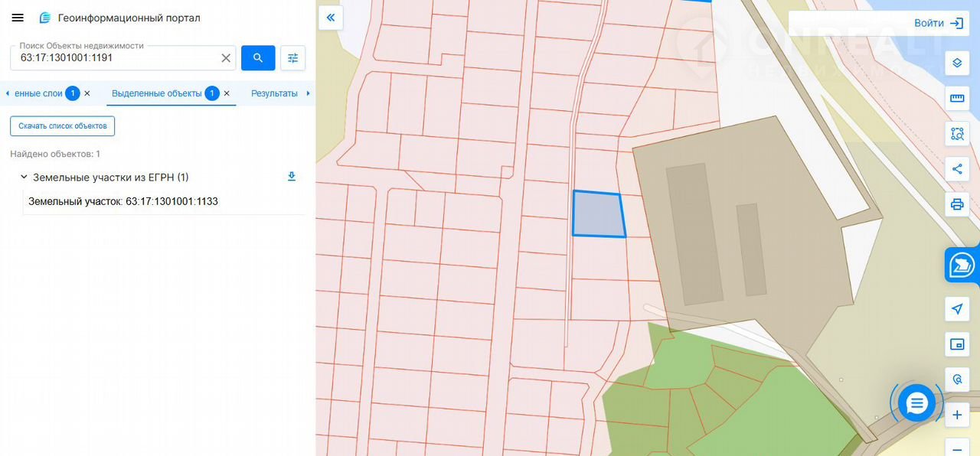The image size is (980, 456).
Task: Open the chat message bubble
Action: (x=916, y=402)
